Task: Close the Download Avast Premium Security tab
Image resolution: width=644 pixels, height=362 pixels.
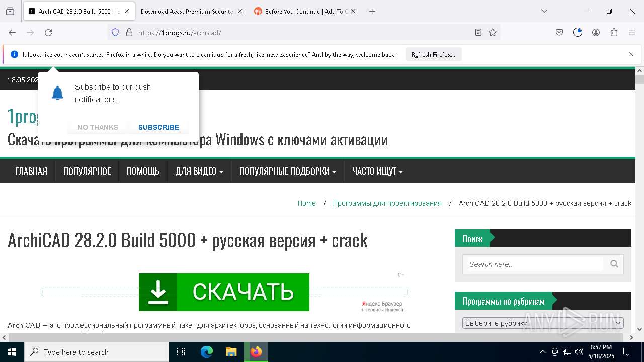Action: (239, 11)
